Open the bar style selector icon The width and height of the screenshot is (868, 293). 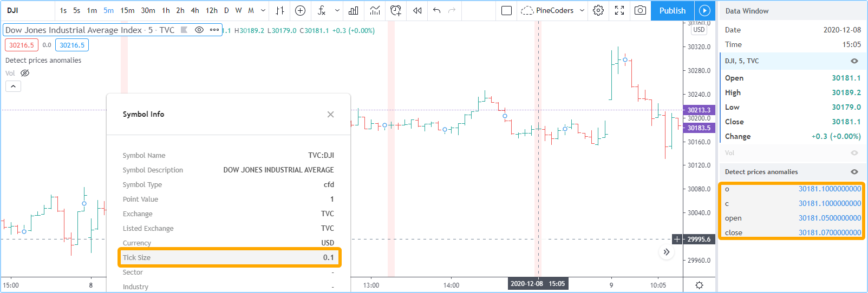click(x=280, y=11)
